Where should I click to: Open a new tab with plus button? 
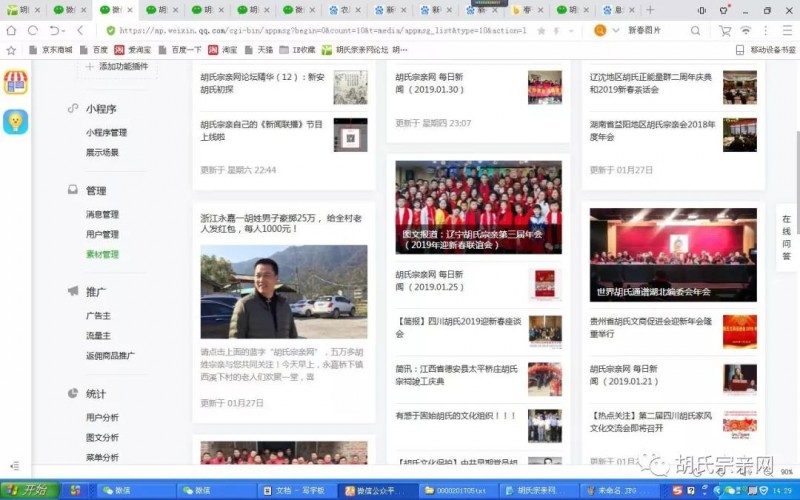650,10
